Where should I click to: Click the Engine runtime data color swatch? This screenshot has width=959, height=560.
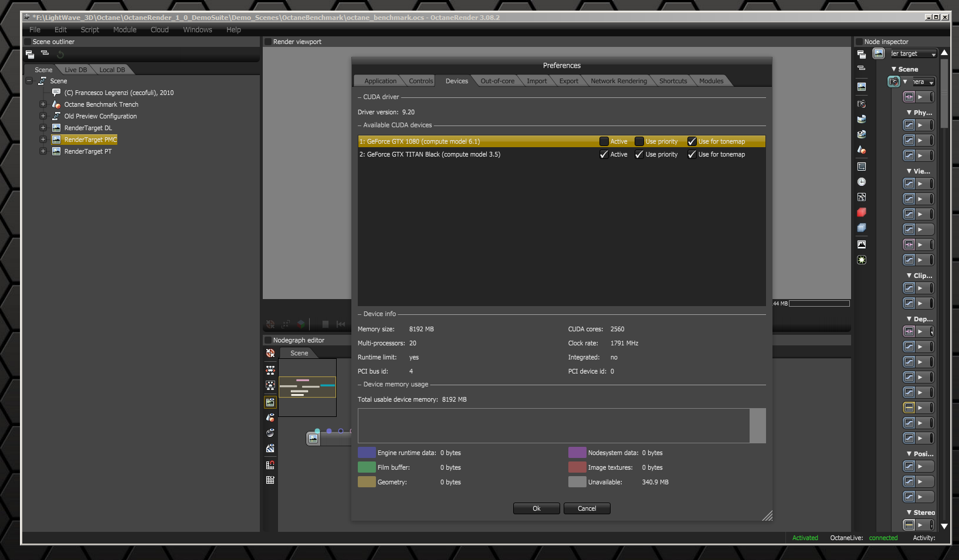(x=367, y=452)
